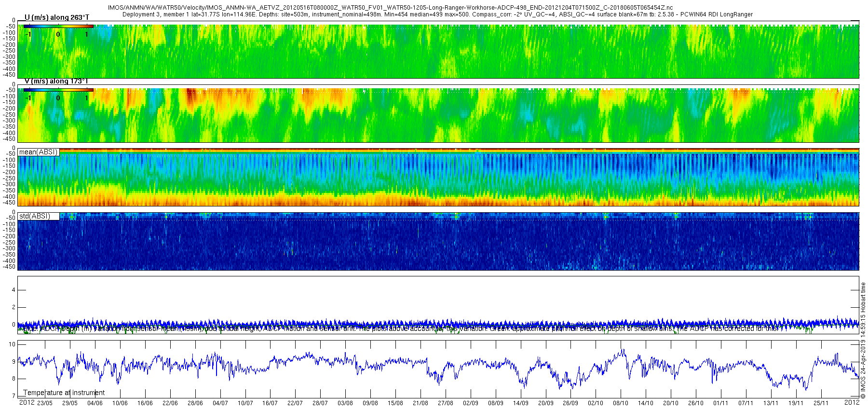Click the '09/08' date tick label
Screen dimensions: 868x410
point(370,403)
